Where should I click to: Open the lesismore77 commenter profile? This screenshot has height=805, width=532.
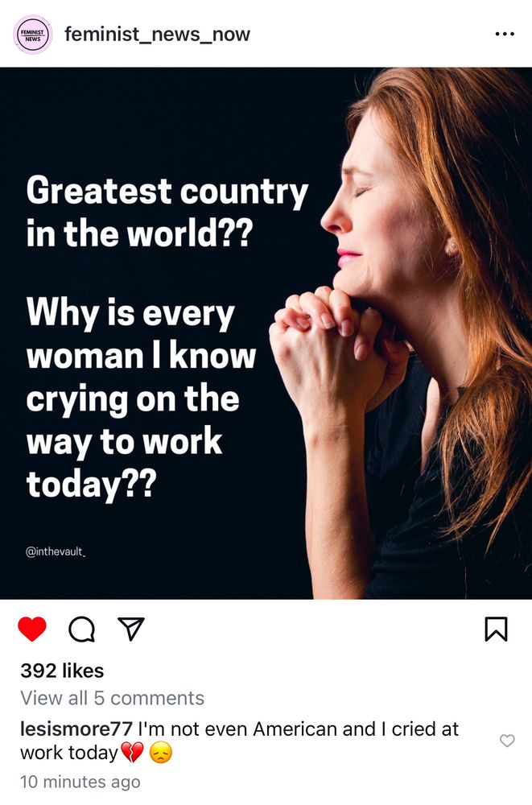click(x=76, y=729)
